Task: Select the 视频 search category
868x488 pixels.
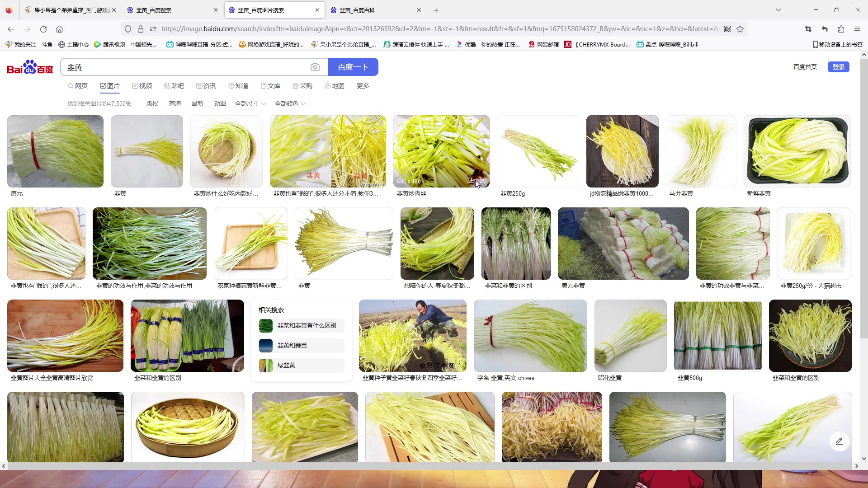Action: click(142, 86)
